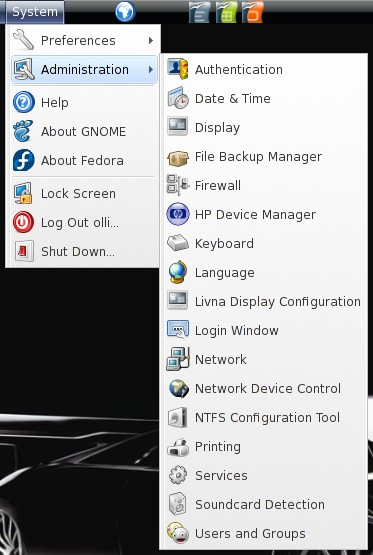Click the Livna Display Configuration icon

coord(178,301)
